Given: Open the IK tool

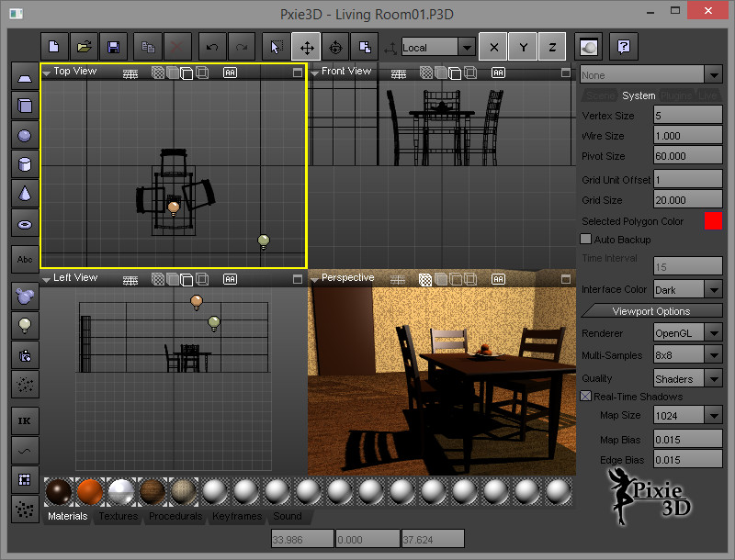Looking at the screenshot, I should coord(25,421).
